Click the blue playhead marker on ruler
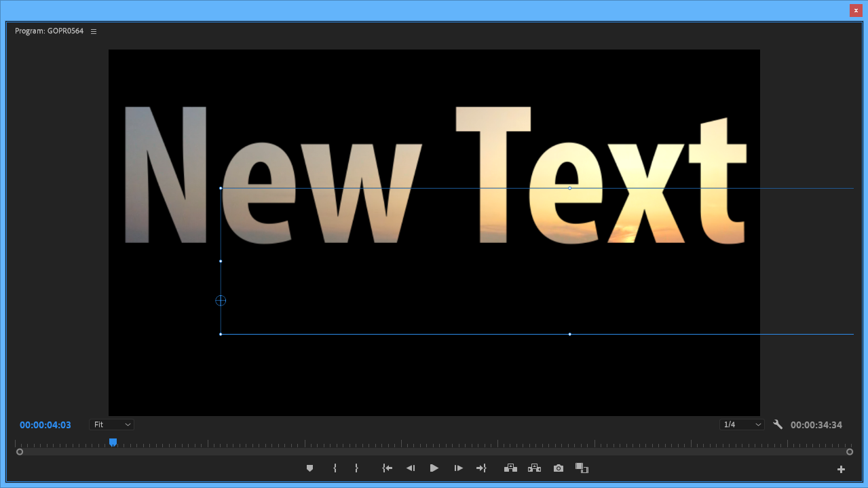This screenshot has height=488, width=868. click(x=113, y=443)
